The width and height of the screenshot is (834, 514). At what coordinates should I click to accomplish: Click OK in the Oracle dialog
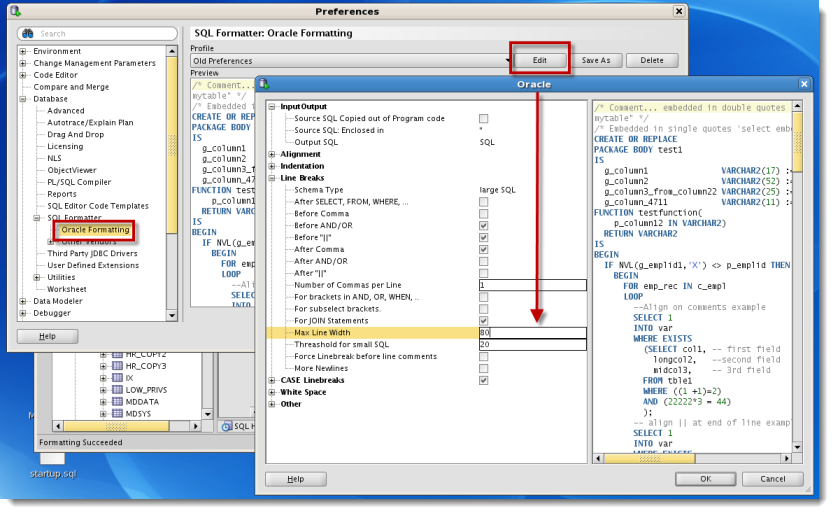coord(705,479)
